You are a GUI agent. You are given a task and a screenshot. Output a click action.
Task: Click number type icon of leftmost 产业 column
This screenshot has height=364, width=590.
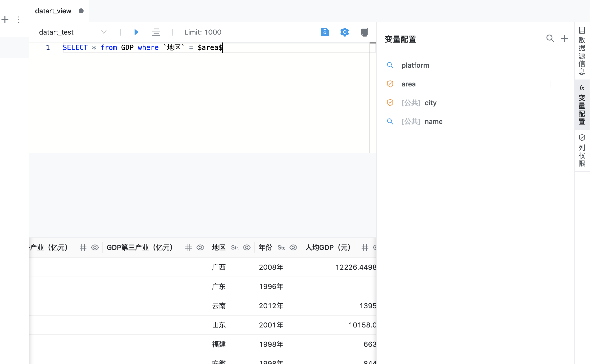(83, 247)
